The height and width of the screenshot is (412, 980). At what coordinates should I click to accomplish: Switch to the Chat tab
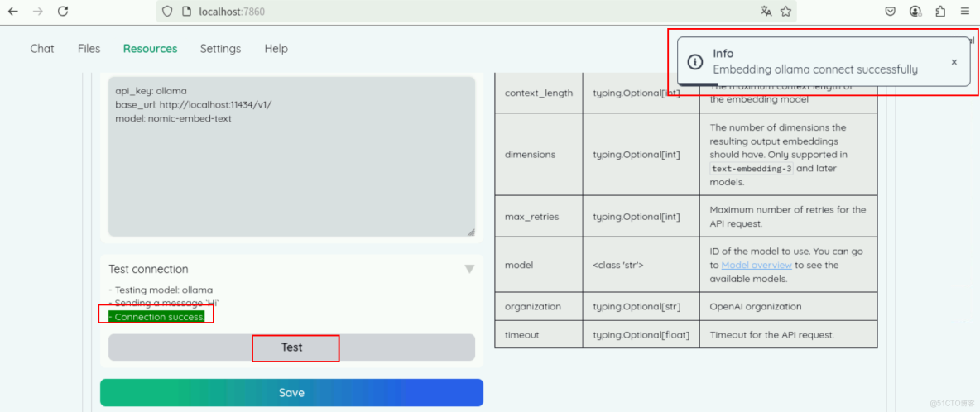(x=42, y=49)
